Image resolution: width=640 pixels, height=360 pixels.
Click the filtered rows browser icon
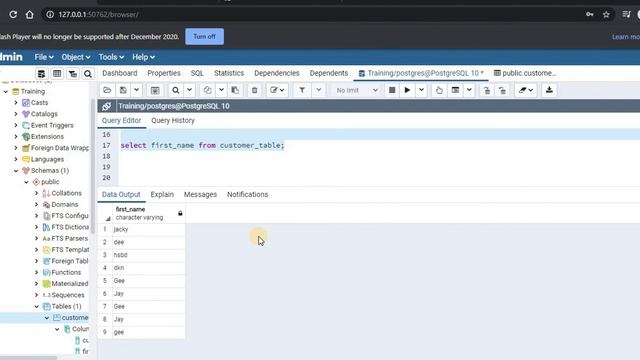coord(73,73)
